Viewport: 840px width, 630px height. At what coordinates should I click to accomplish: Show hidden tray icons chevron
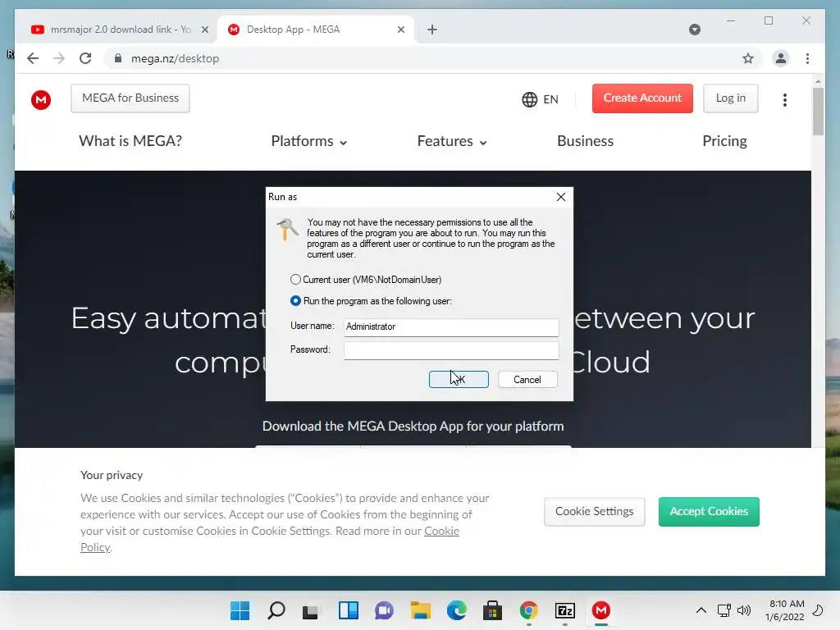point(701,610)
